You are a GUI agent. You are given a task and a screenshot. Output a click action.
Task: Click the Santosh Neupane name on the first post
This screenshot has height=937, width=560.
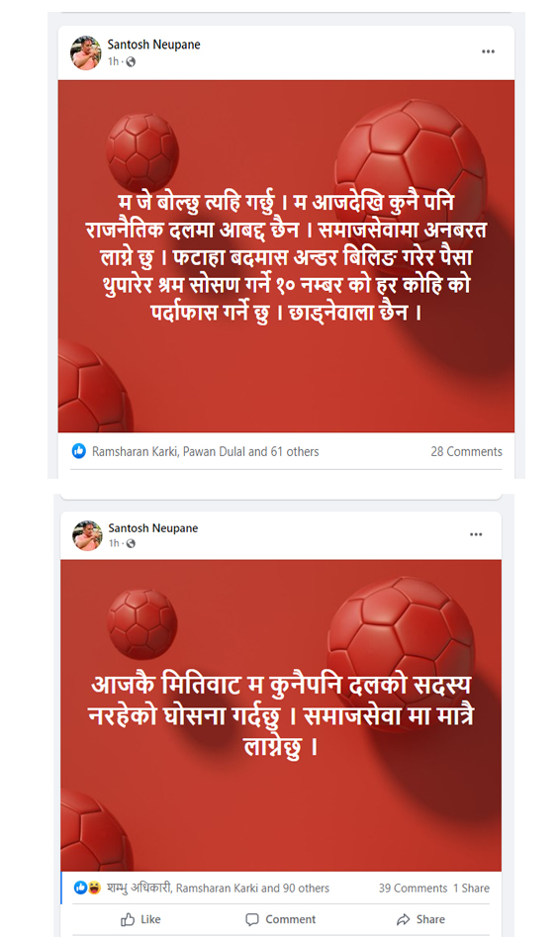(x=153, y=45)
